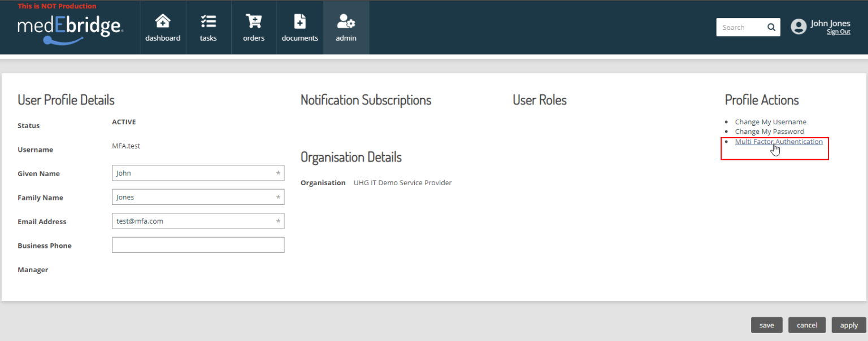Switch to the tasks navigation tab
The image size is (868, 341).
(208, 27)
